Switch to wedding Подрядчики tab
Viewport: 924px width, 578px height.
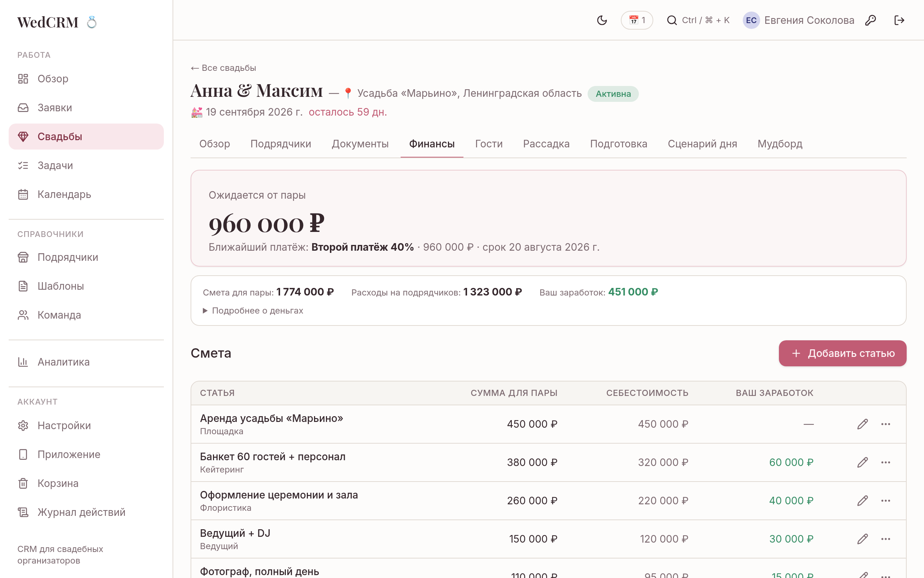(281, 144)
